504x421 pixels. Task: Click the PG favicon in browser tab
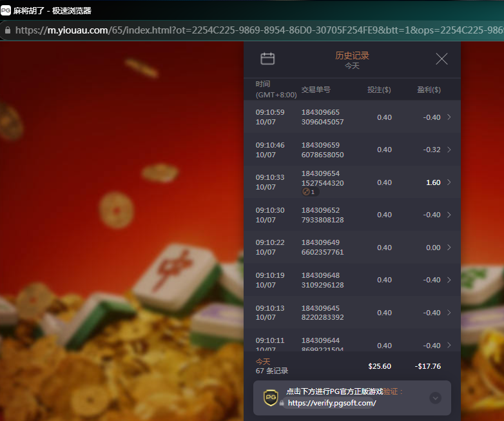pos(6,10)
